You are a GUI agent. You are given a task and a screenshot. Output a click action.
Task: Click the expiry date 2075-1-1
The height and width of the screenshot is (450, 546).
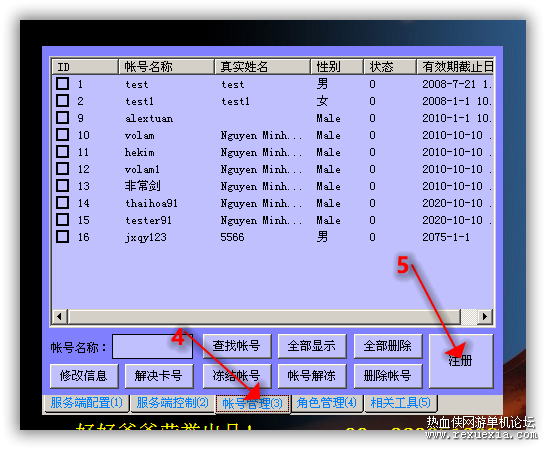coord(446,237)
